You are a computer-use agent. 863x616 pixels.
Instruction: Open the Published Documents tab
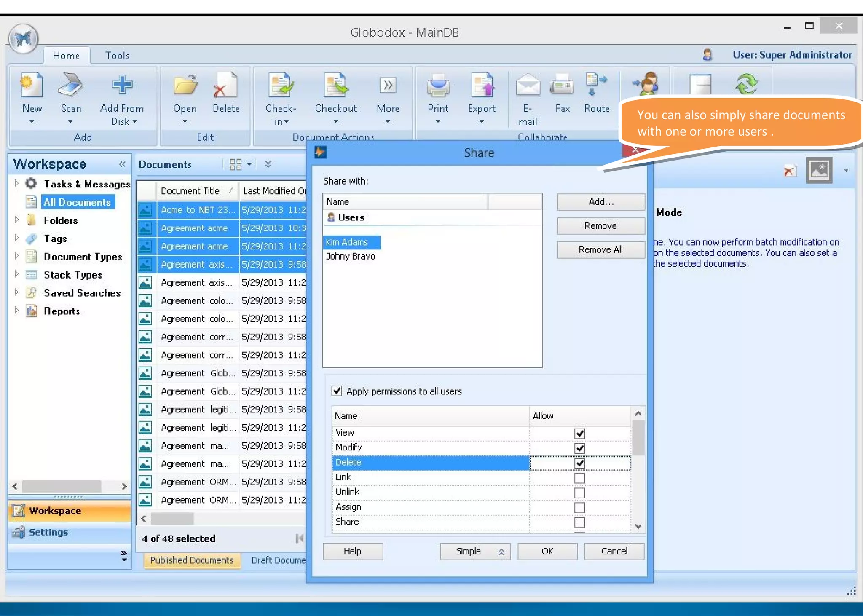(192, 560)
